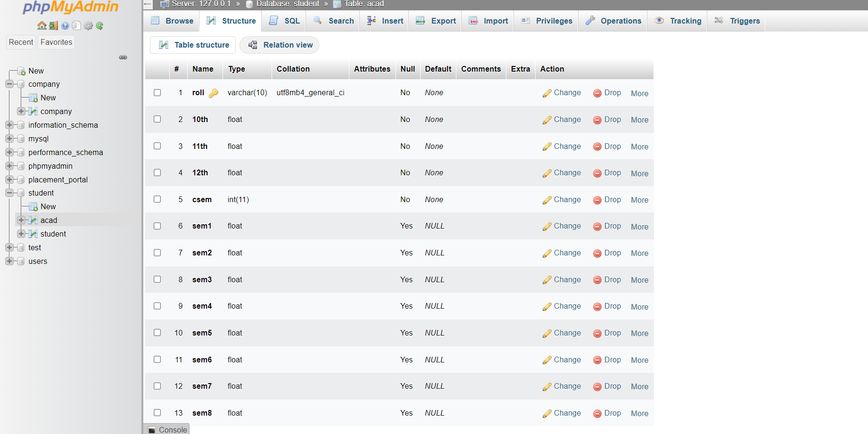Click the green reload navigation panel icon

tap(99, 25)
